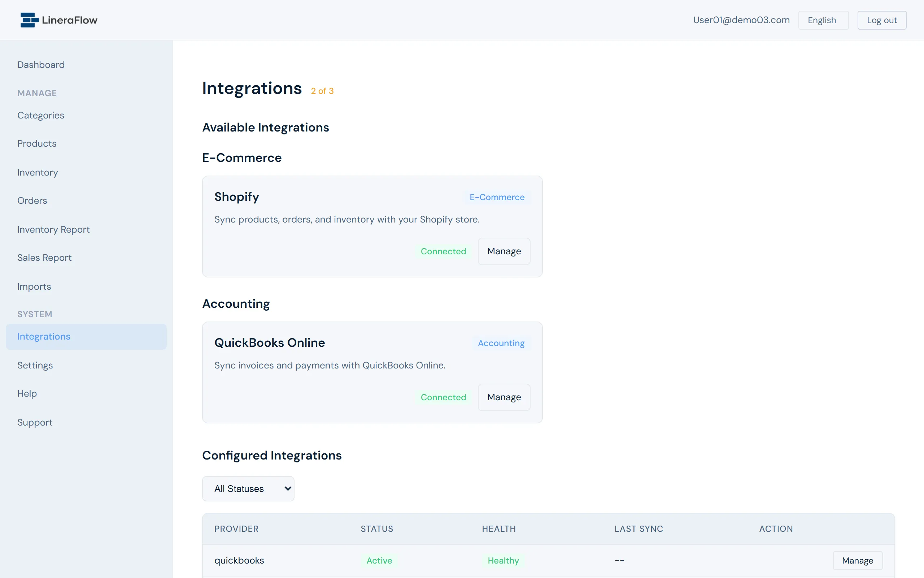Click the LAST SYNC column header
This screenshot has height=578, width=924.
point(638,529)
